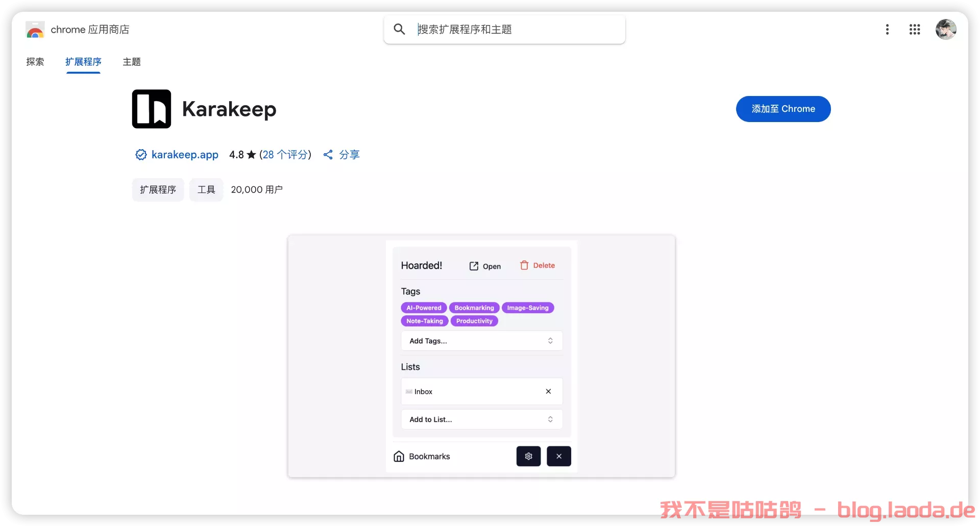This screenshot has height=526, width=980.
Task: Click the Chrome Web Store rainbow logo
Action: (35, 30)
